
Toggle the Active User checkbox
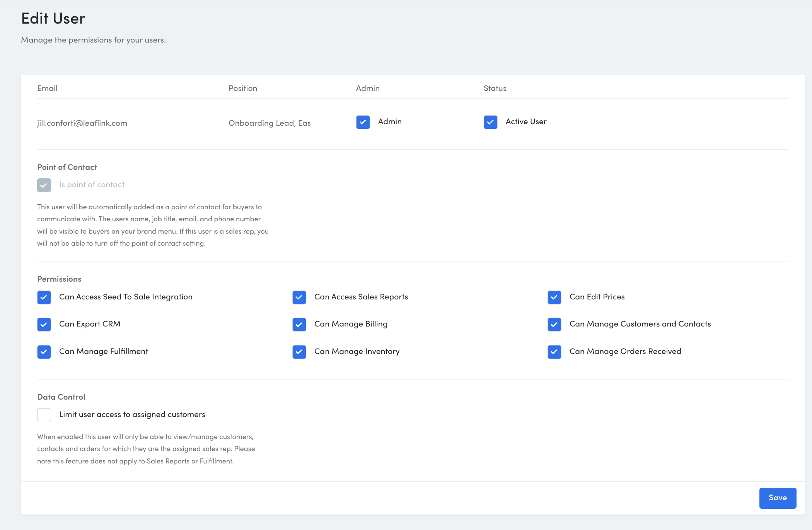point(490,122)
